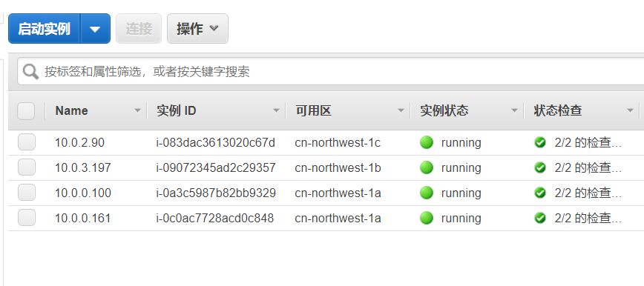Click green running status dot for 10.0.2.90
The height and width of the screenshot is (286, 644).
(427, 142)
